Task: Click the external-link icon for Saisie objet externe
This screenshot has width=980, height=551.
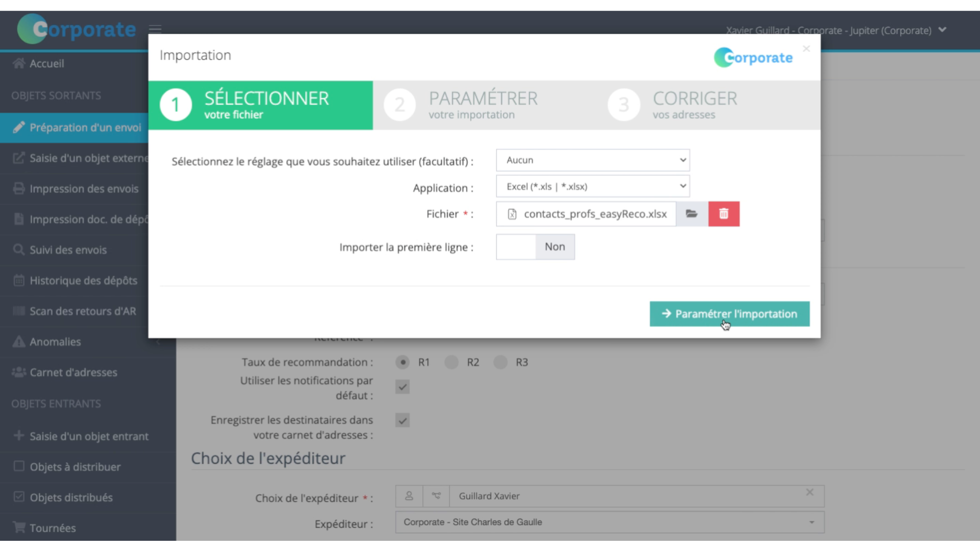Action: coord(19,158)
